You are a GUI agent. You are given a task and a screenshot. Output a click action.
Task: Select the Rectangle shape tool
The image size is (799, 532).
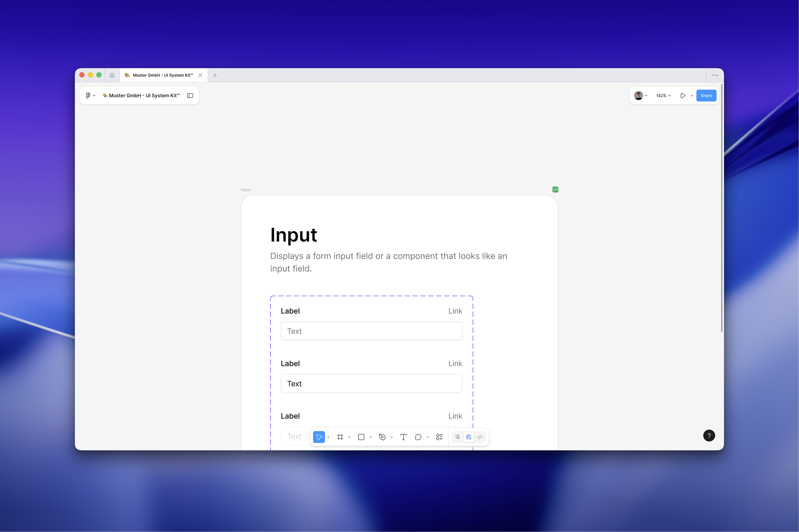pos(361,437)
